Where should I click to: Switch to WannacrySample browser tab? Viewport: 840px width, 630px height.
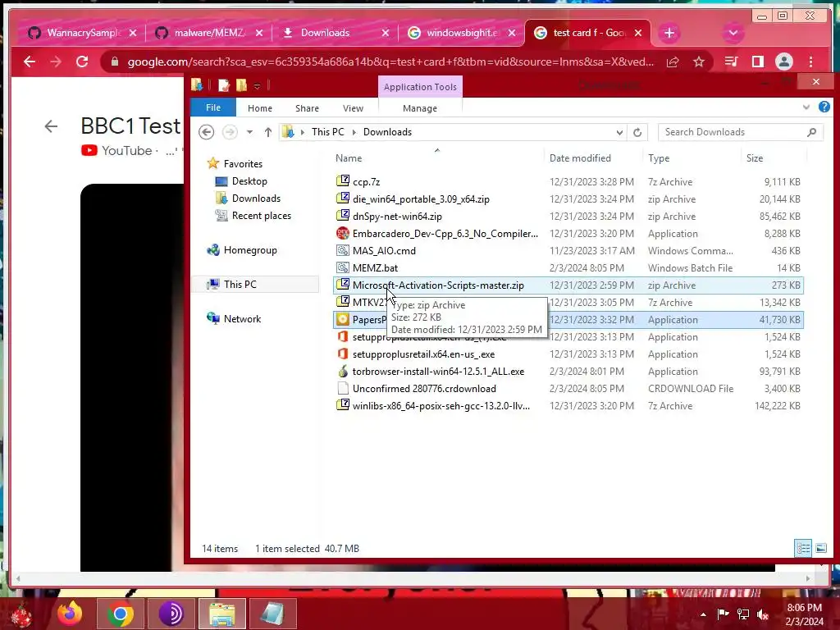81,33
